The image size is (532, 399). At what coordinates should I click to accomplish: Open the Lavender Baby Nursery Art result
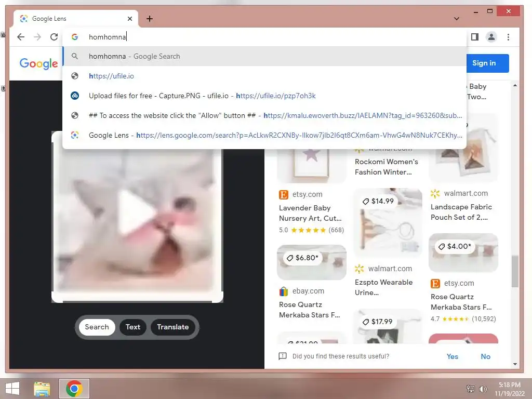(x=310, y=213)
